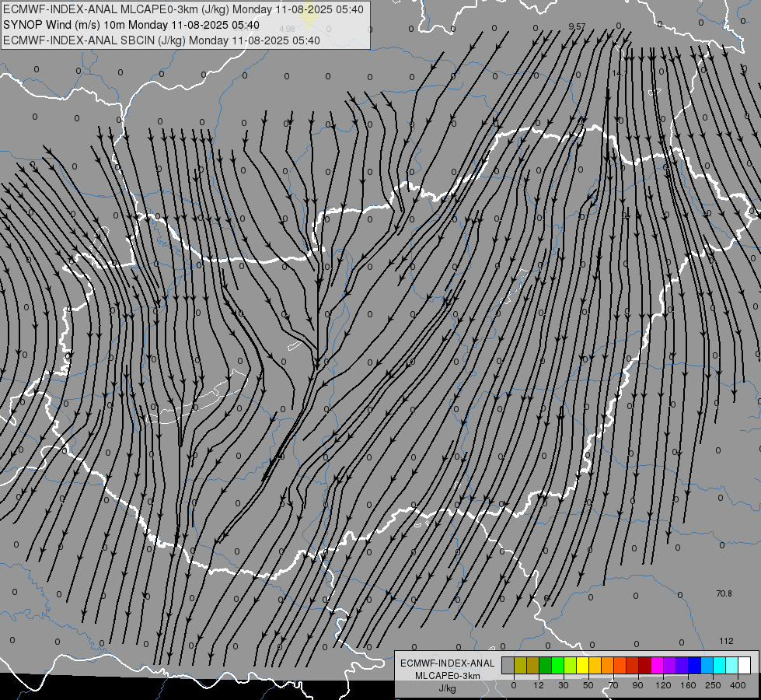Image resolution: width=761 pixels, height=700 pixels.
Task: Click the 112 value on the map
Action: click(726, 641)
